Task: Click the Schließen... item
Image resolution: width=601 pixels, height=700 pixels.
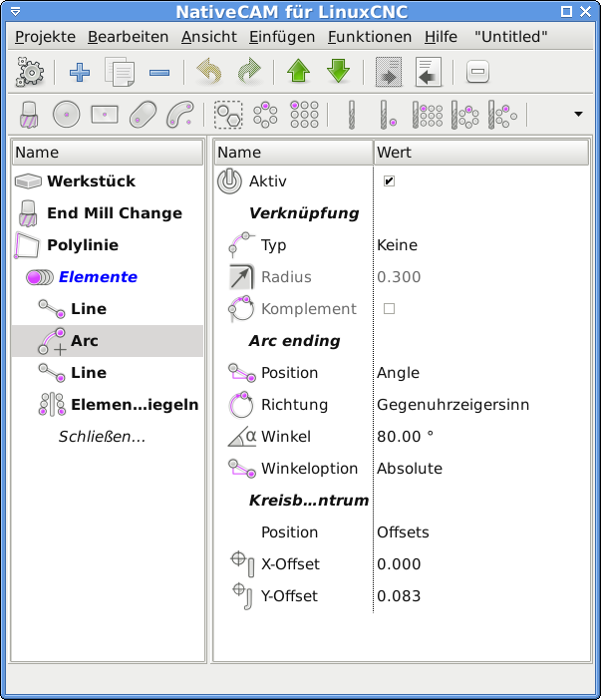Action: coord(103,437)
